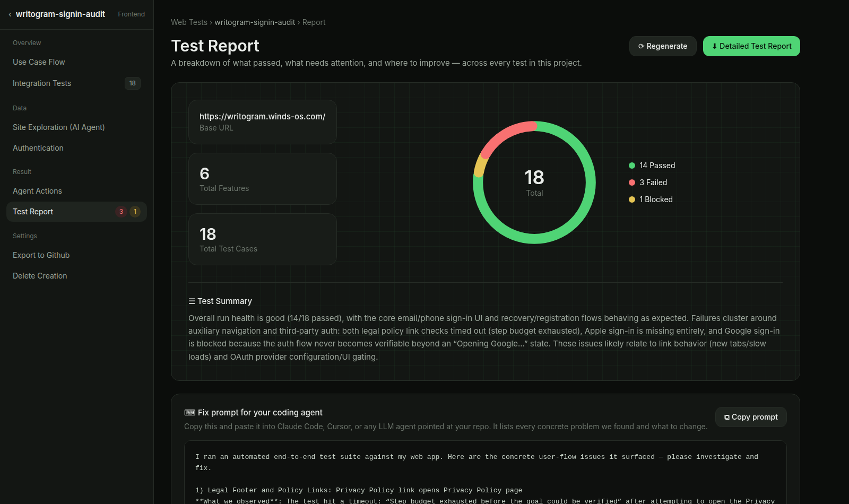Click the test summary paragraph text
849x504 pixels.
[484, 337]
